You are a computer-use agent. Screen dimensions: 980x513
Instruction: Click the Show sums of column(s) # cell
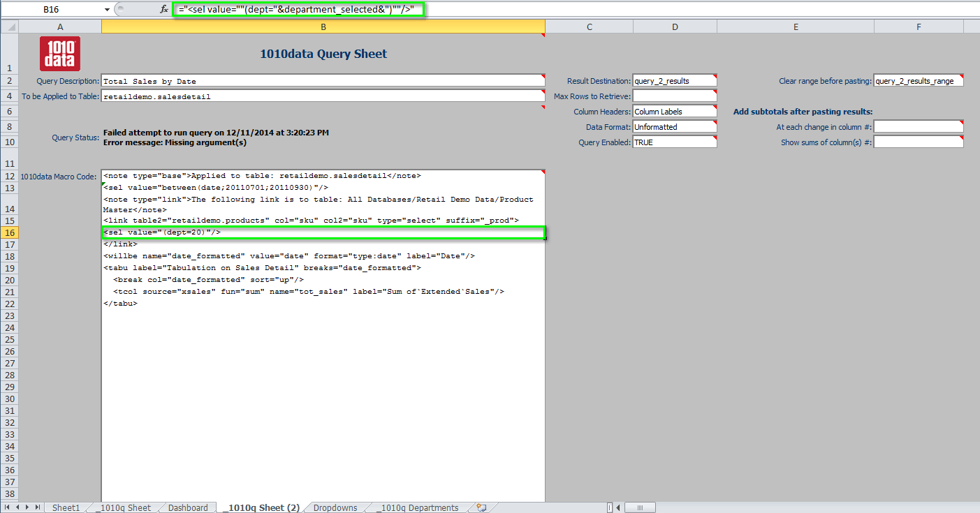919,142
